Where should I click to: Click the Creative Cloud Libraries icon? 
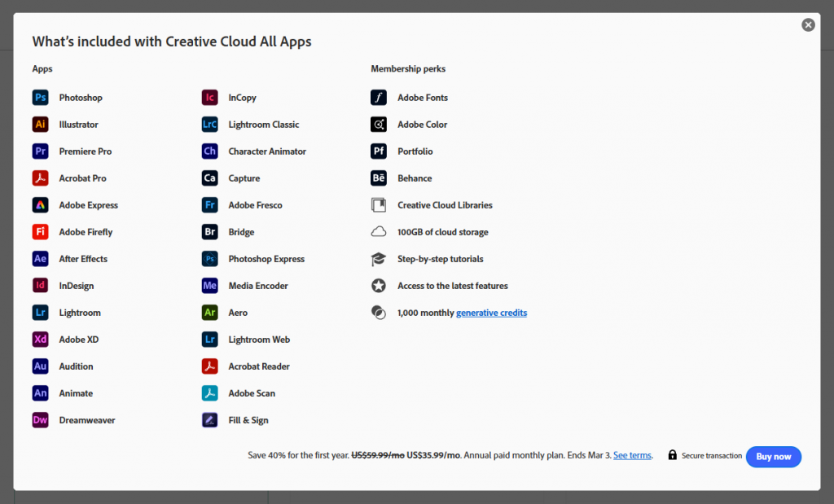pyautogui.click(x=378, y=204)
